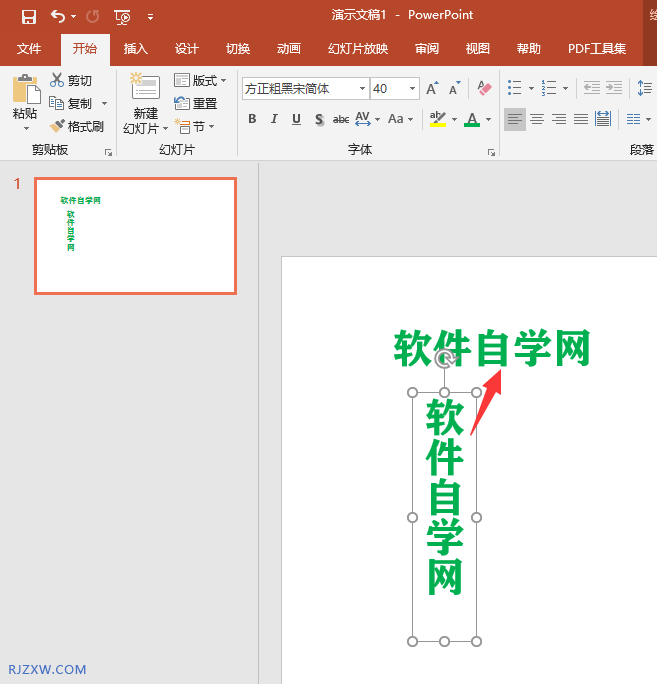Click the Reset (重置) button
657x684 pixels.
pos(196,104)
